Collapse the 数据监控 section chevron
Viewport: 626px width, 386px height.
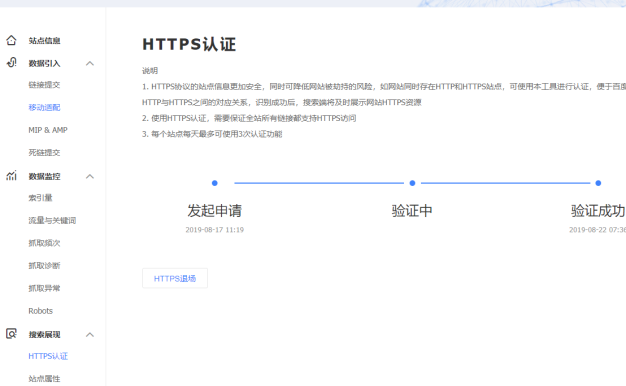point(90,176)
